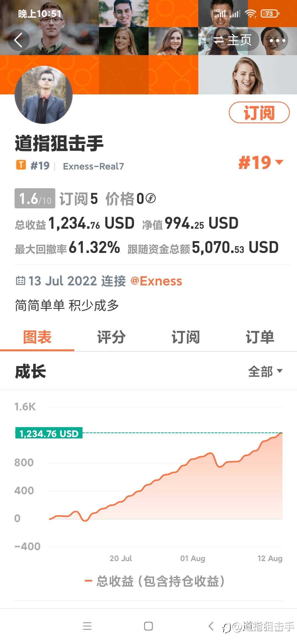This screenshot has width=297, height=644.
Task: Expand the #19 account dropdown
Action: coord(261,162)
